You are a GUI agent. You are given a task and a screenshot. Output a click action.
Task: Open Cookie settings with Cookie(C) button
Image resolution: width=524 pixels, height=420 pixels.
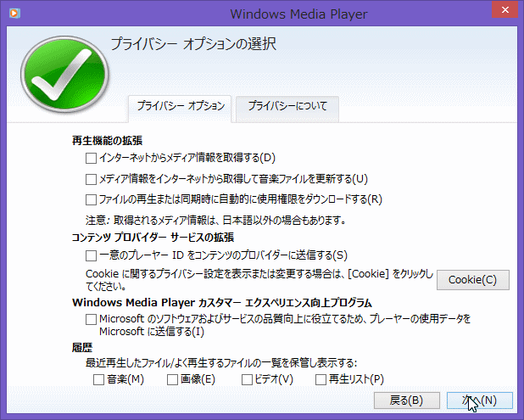point(472,280)
